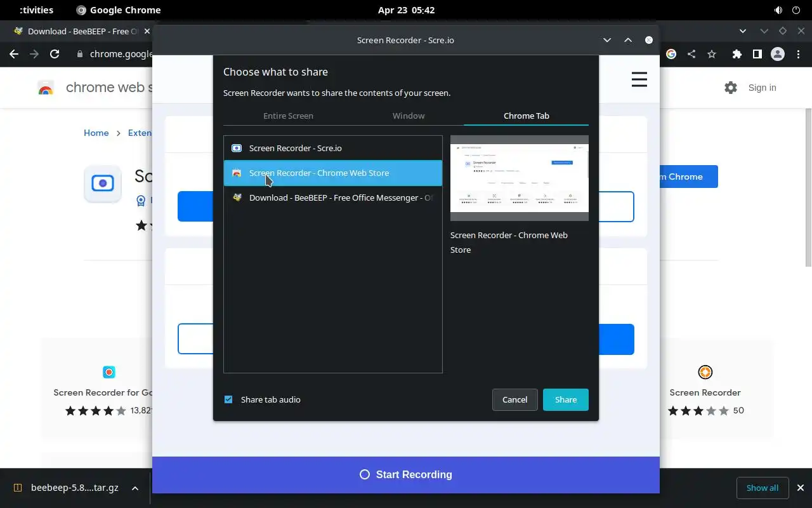
Task: Expand the Chrome tab search dropdown arrow
Action: pos(743,30)
